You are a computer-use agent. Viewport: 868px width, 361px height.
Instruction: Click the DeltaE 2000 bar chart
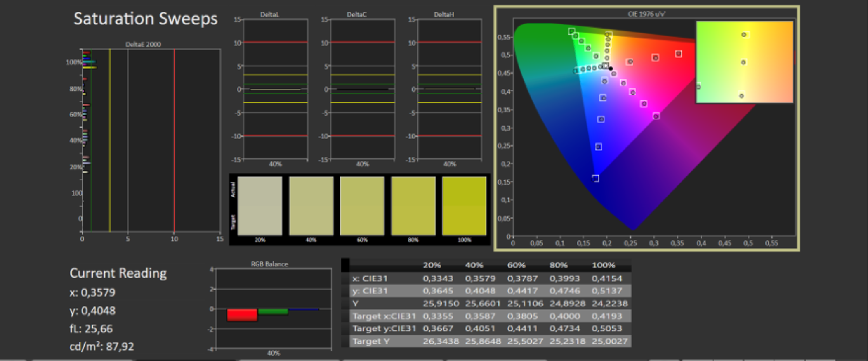pos(151,140)
